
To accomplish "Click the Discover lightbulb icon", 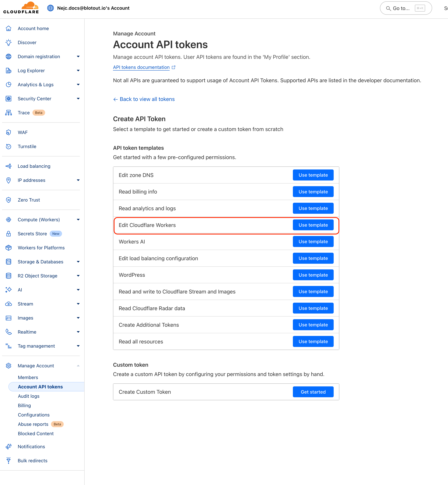I will tap(9, 42).
